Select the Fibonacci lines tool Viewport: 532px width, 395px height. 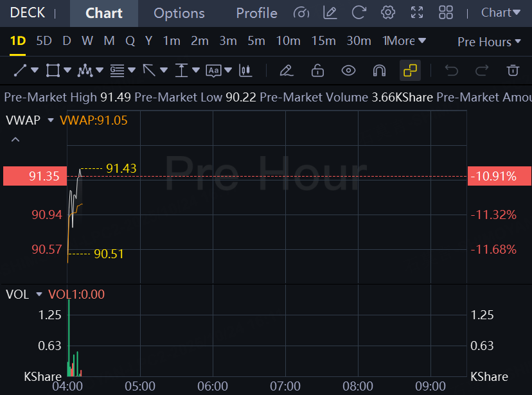pyautogui.click(x=117, y=71)
